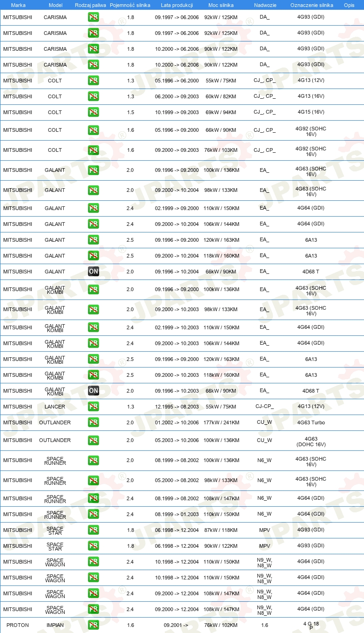
Task: Click the engine code 4 G 18 P
Action: coord(311,625)
